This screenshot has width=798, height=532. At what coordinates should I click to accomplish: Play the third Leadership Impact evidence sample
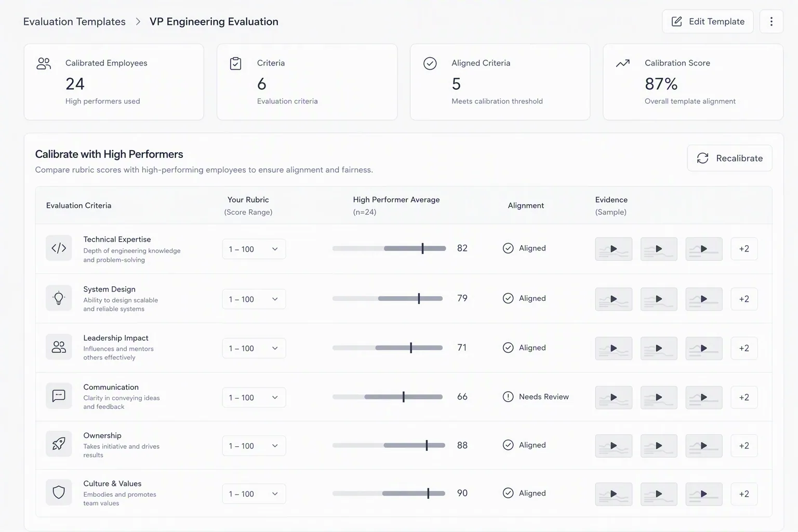tap(704, 348)
